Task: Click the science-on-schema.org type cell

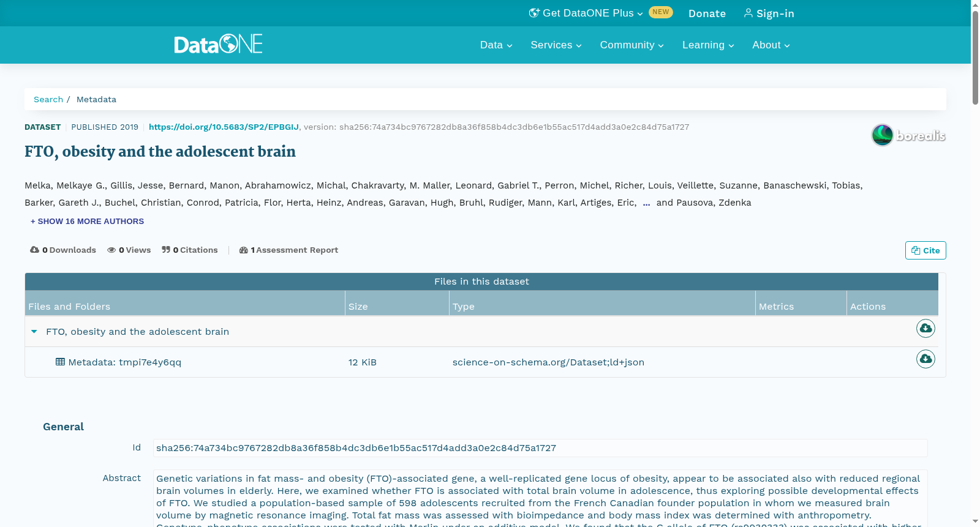Action: [548, 362]
